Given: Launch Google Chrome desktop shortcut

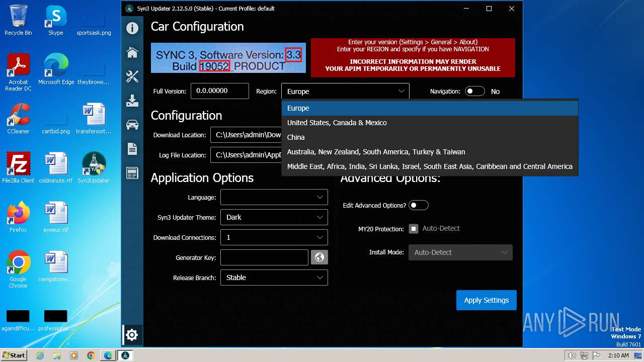Looking at the screenshot, I should point(18,269).
